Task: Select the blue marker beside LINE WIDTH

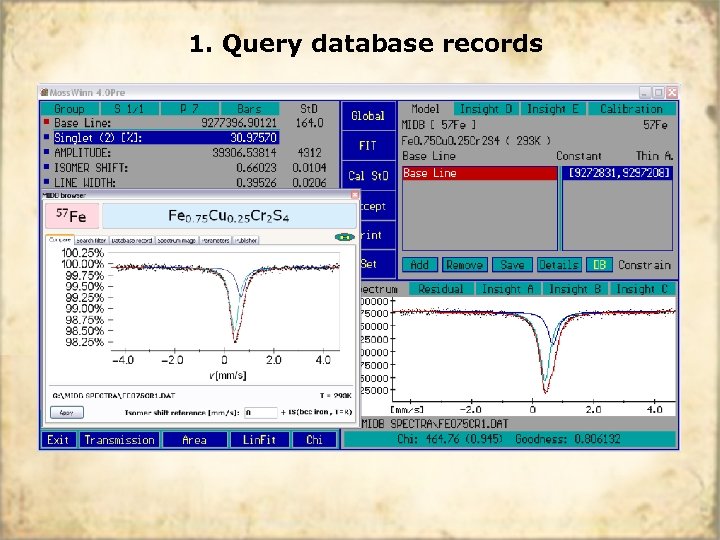Action: [46, 182]
